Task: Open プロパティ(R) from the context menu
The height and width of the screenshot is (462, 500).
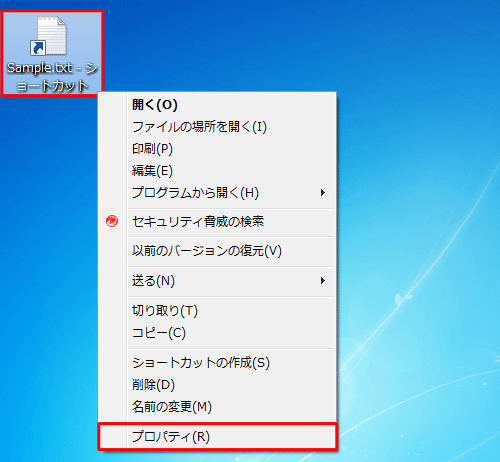Action: (x=217, y=436)
